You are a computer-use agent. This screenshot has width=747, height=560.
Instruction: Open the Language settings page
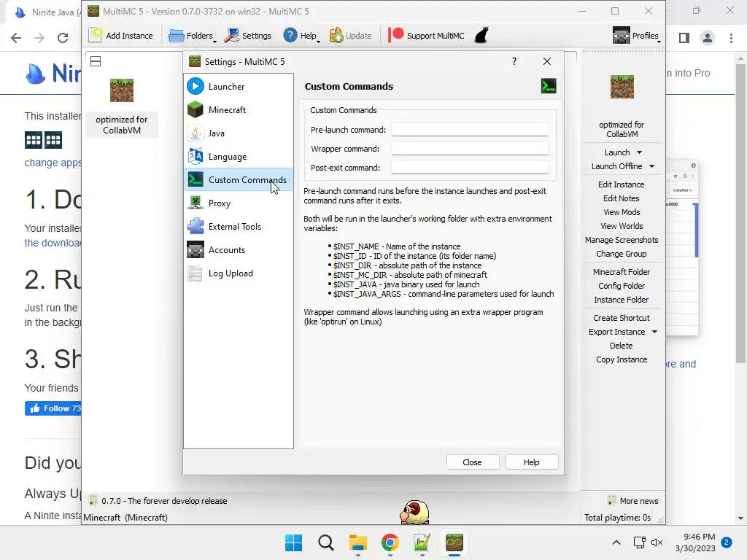tap(239, 156)
